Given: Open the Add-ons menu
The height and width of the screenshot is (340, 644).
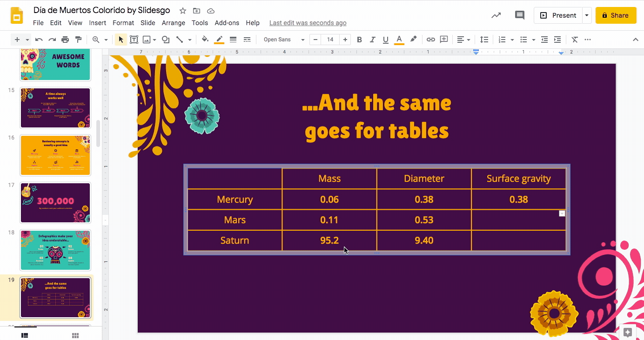Looking at the screenshot, I should [227, 23].
